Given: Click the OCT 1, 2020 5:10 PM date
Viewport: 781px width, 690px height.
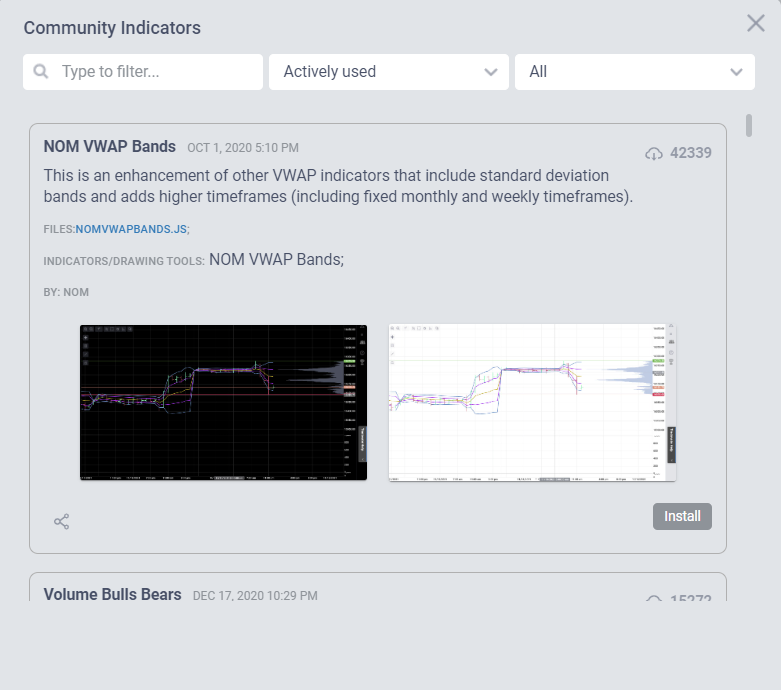Looking at the screenshot, I should pyautogui.click(x=243, y=148).
